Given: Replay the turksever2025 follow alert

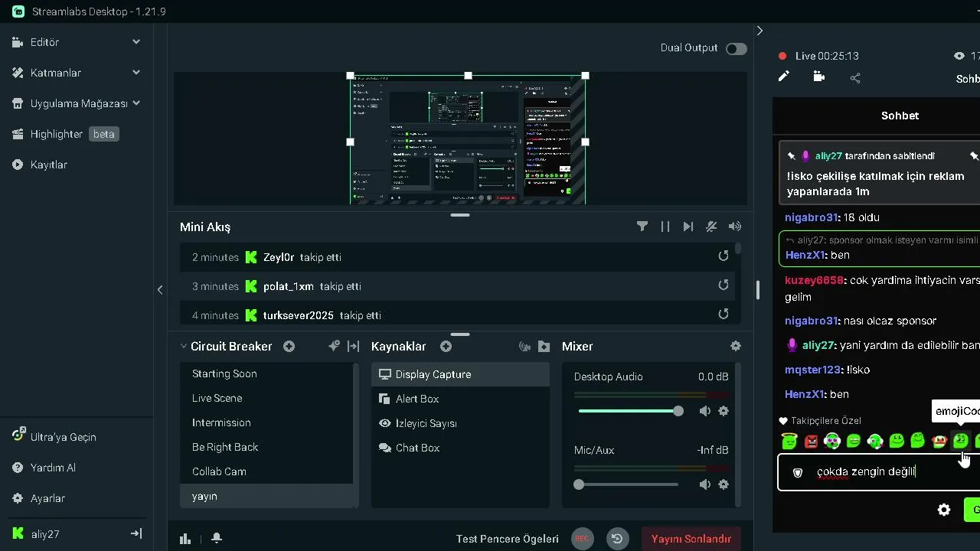Looking at the screenshot, I should 724,314.
